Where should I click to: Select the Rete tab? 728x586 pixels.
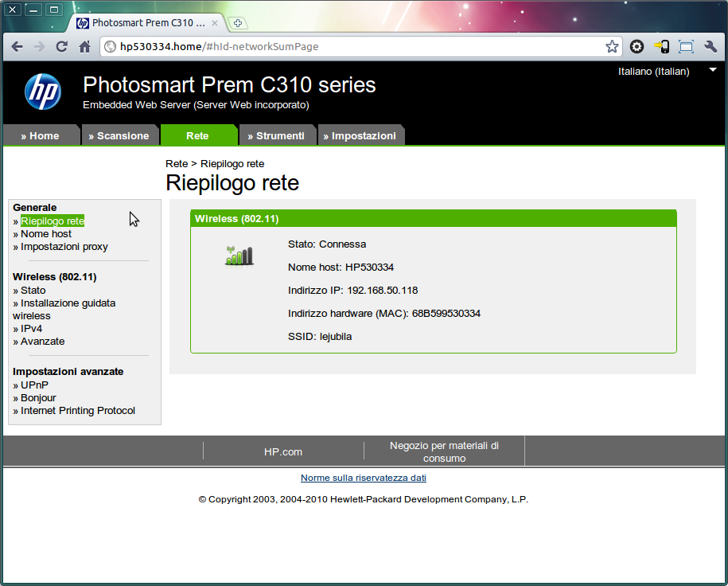pyautogui.click(x=198, y=135)
